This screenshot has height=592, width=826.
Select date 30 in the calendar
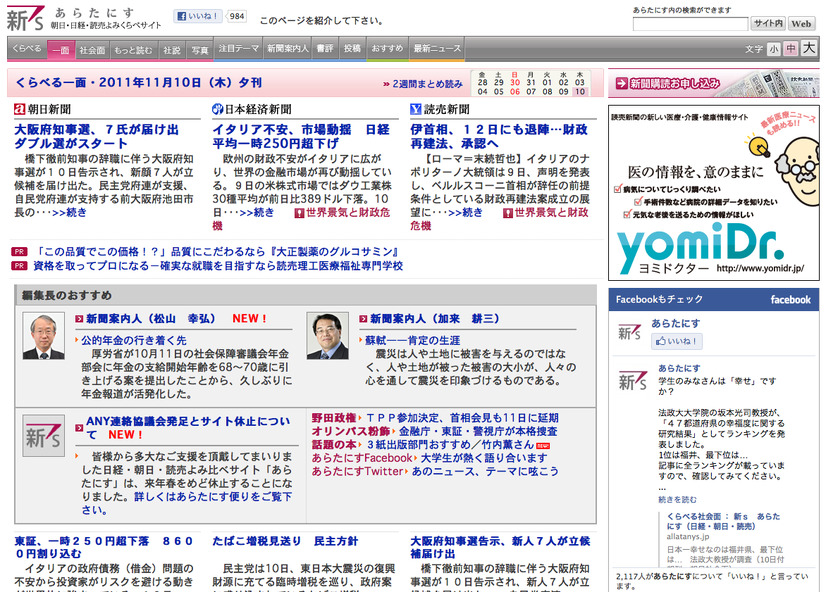[x=515, y=82]
